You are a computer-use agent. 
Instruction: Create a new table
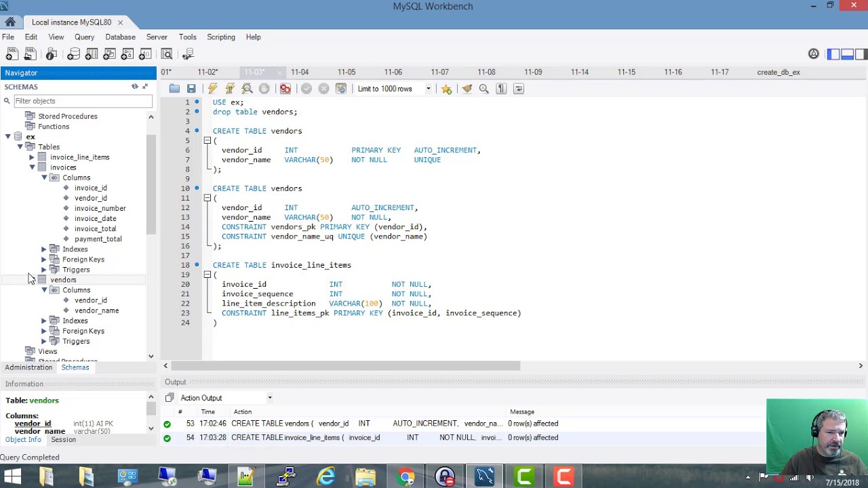pyautogui.click(x=92, y=54)
